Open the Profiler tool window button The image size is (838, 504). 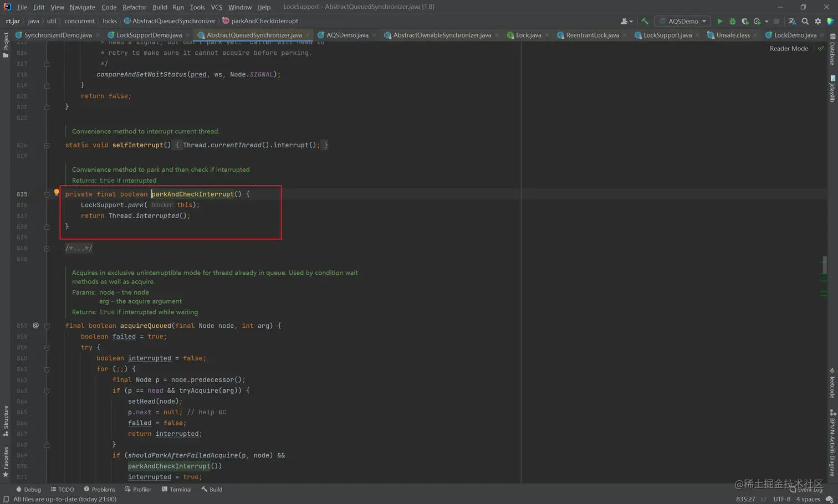click(138, 490)
